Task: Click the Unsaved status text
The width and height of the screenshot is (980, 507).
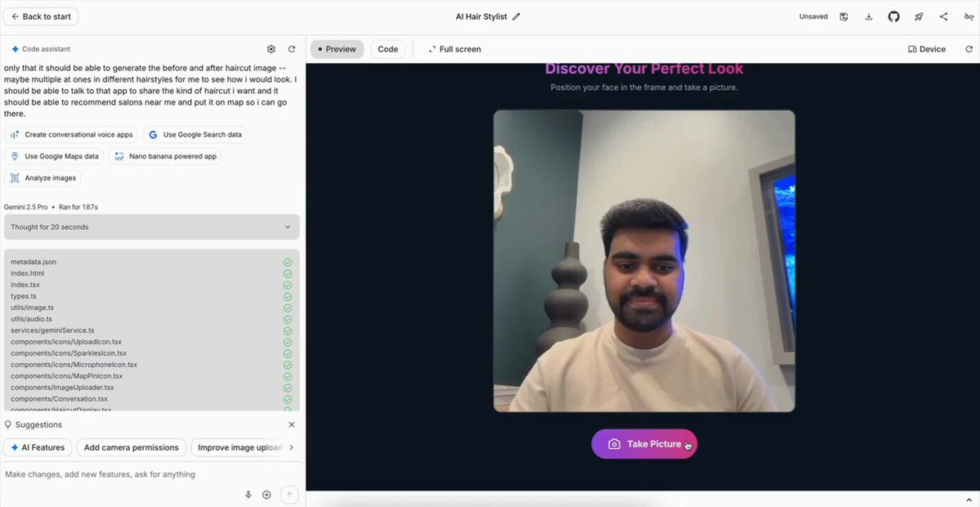Action: click(x=813, y=17)
